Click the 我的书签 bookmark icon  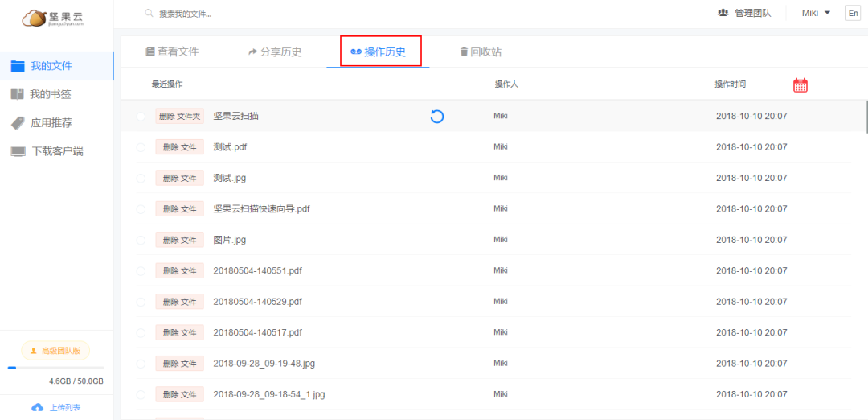17,93
